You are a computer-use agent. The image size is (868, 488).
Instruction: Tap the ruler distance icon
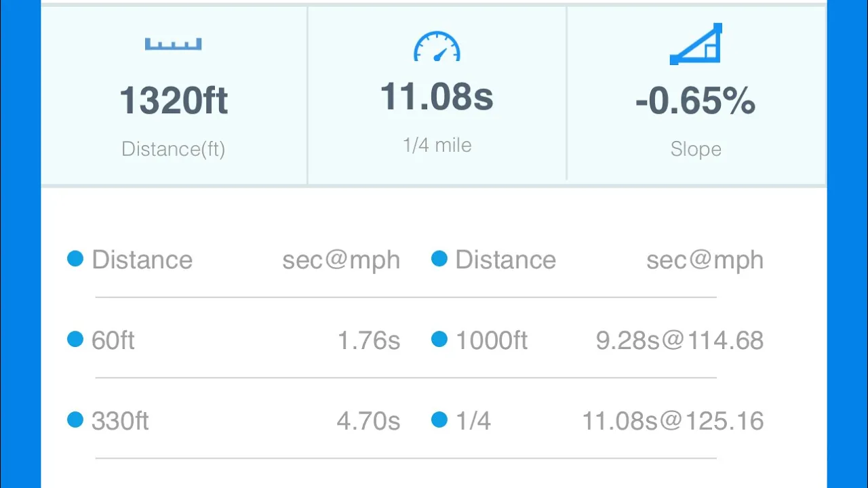(x=173, y=44)
